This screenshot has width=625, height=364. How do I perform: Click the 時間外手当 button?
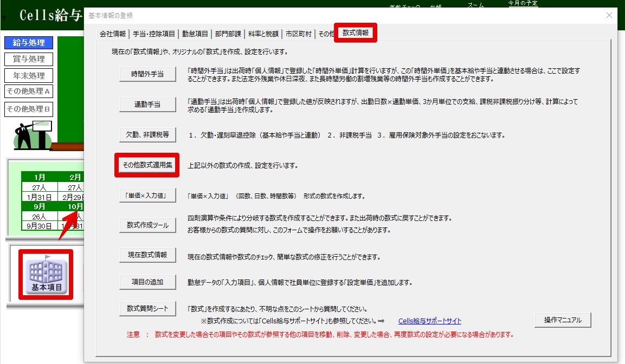click(x=147, y=74)
